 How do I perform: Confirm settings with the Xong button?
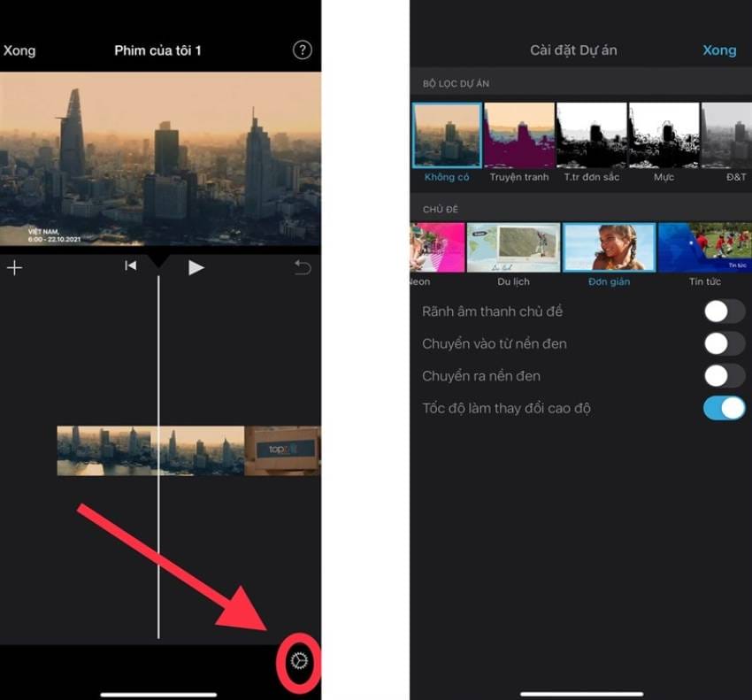[719, 50]
